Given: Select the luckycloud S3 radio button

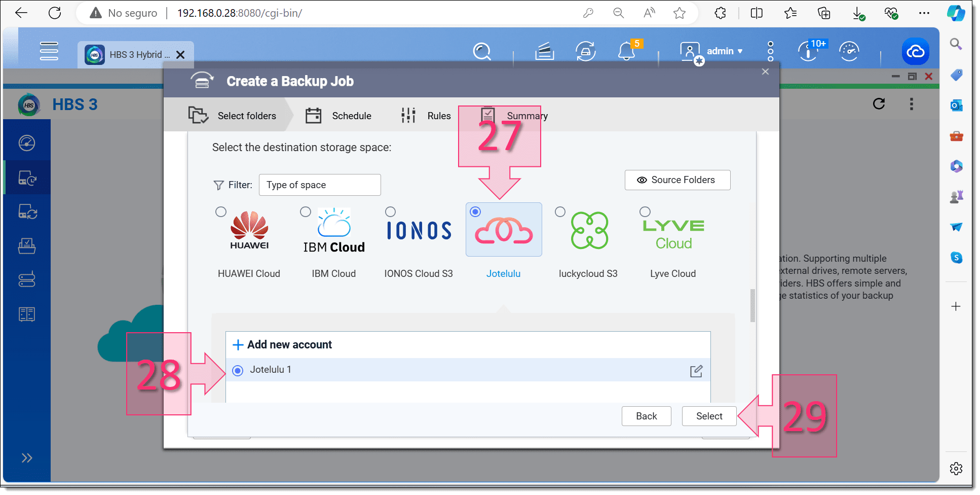Looking at the screenshot, I should point(560,212).
